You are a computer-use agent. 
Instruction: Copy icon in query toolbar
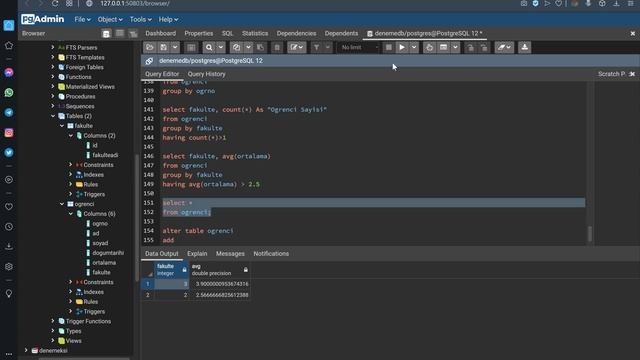click(236, 48)
